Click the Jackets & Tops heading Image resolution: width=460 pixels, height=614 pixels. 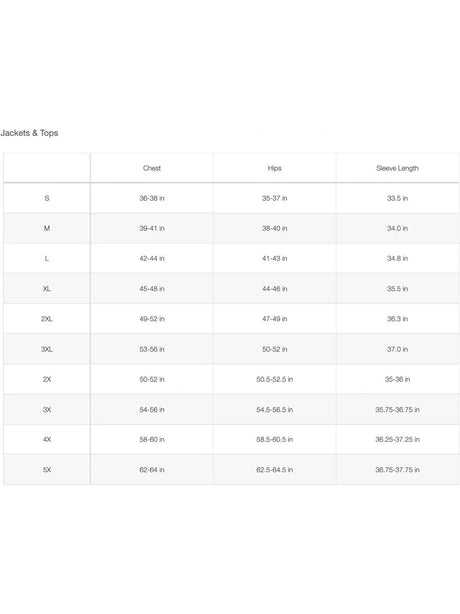click(x=29, y=133)
